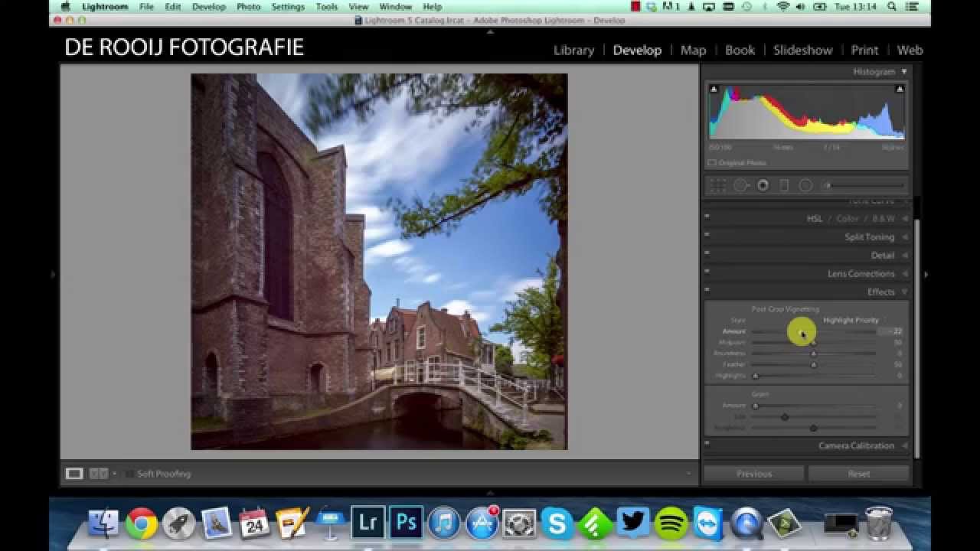Screen dimensions: 980x551
Task: Select the Before/After view button
Action: 99,474
